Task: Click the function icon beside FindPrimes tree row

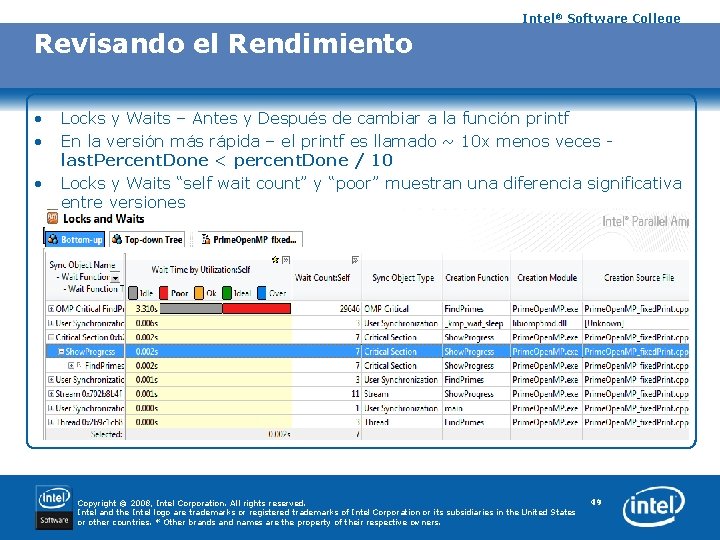Action: click(79, 366)
